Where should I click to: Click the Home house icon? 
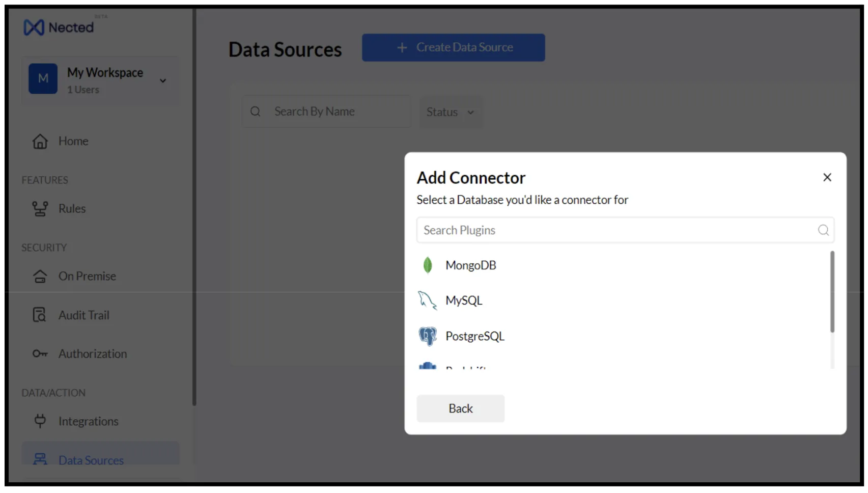[40, 141]
